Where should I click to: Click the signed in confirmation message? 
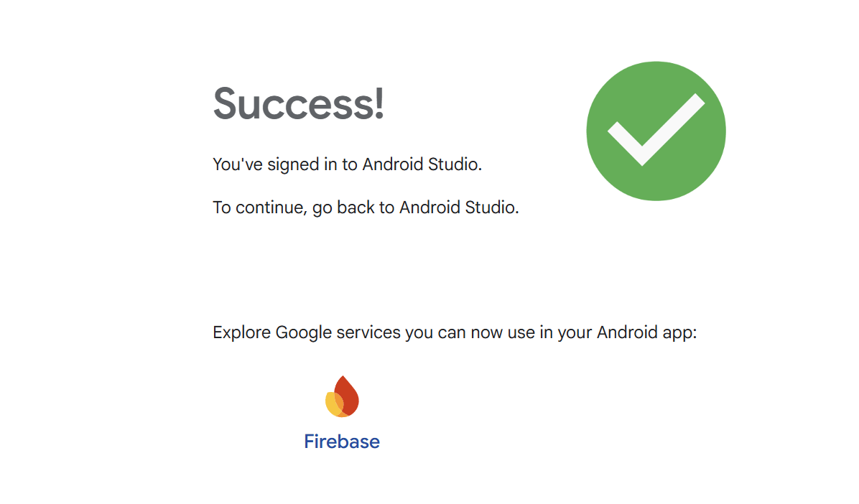347,164
